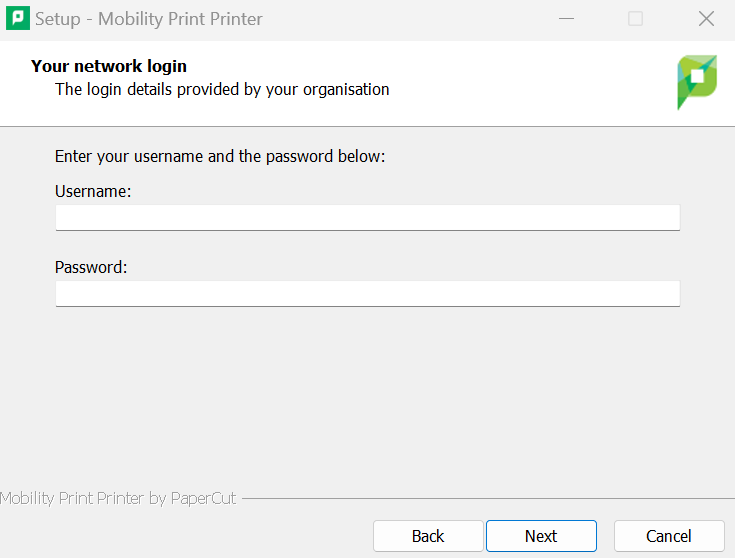Click the "Username:" label
The height and width of the screenshot is (558, 735).
tap(93, 191)
